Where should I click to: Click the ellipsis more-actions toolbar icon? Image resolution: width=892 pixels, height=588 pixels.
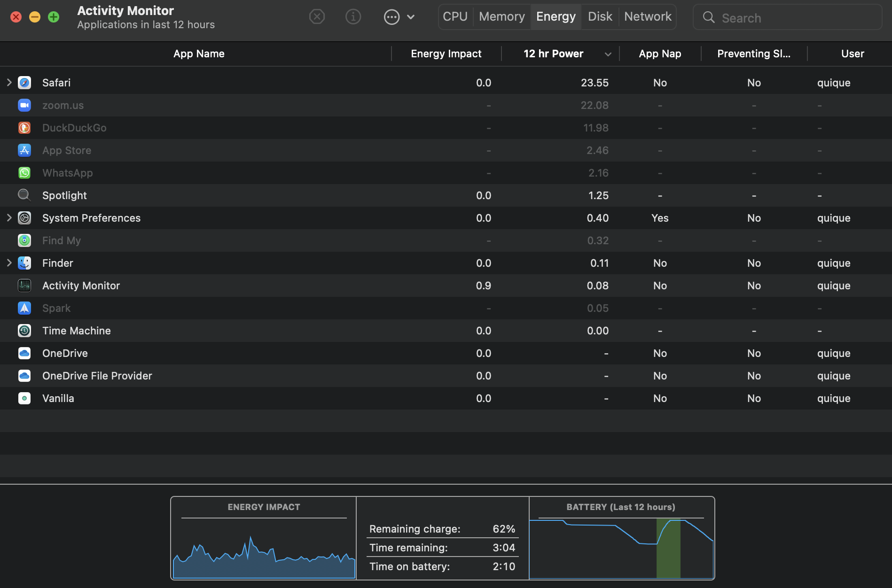pyautogui.click(x=391, y=17)
